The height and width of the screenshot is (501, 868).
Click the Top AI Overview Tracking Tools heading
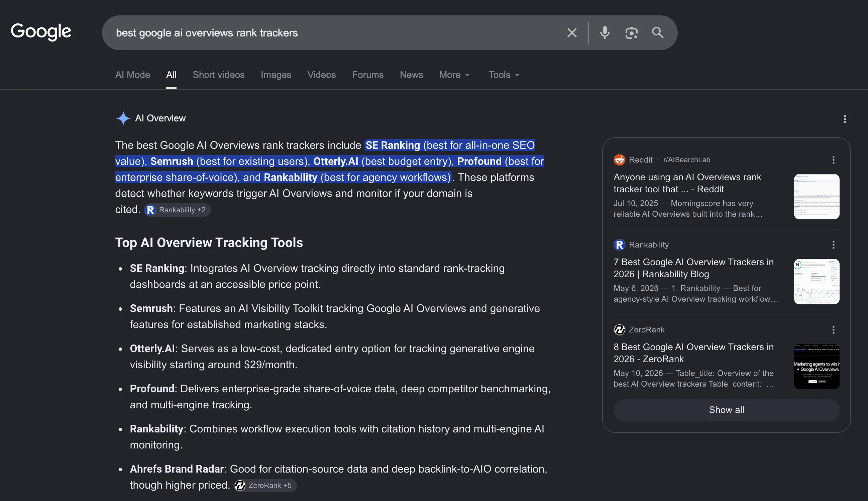pyautogui.click(x=209, y=243)
